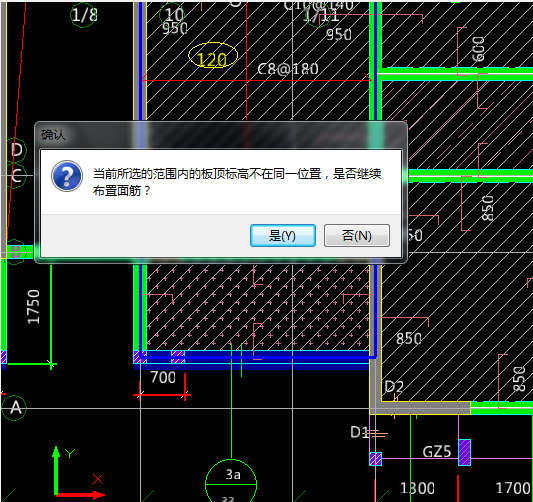Click the C8@180 rebar annotation
The height and width of the screenshot is (502, 533).
pos(288,69)
